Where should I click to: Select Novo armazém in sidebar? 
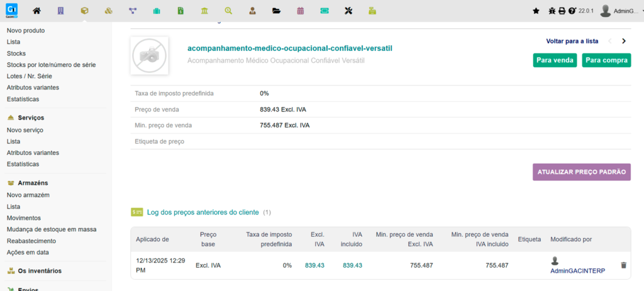[28, 195]
